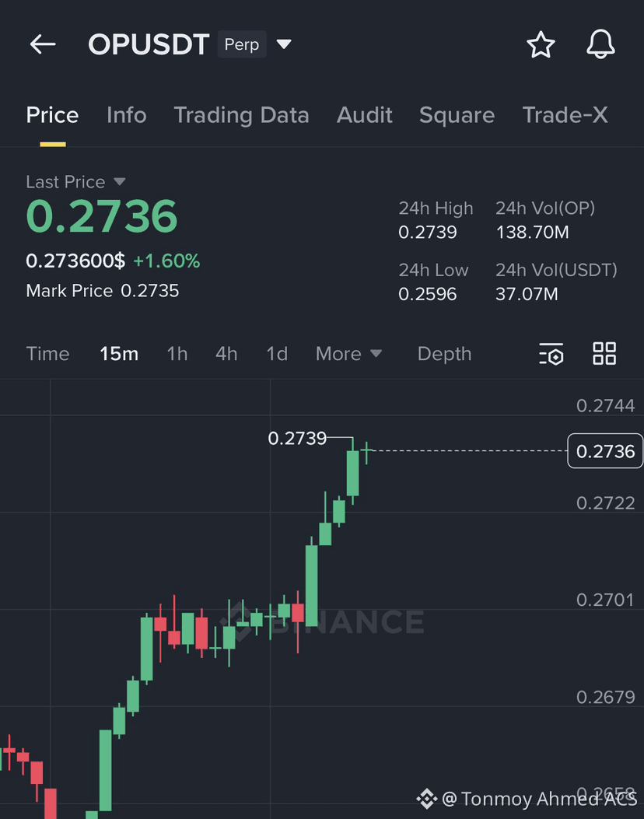The height and width of the screenshot is (819, 644).
Task: Open the Trading Data tab
Action: coord(241,115)
